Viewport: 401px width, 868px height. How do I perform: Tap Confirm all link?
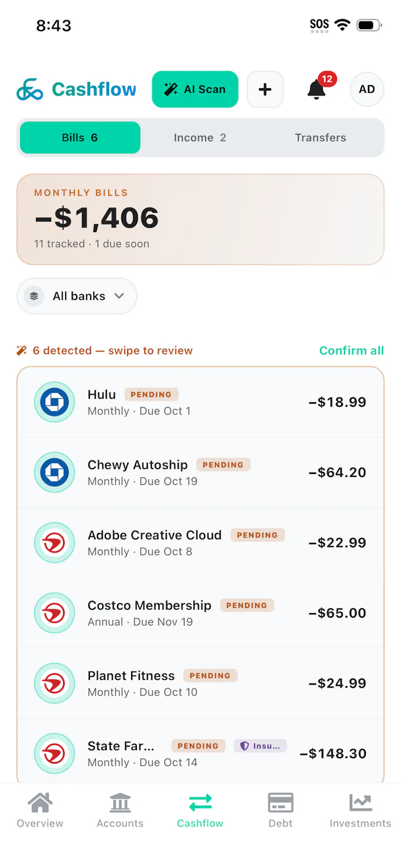351,351
